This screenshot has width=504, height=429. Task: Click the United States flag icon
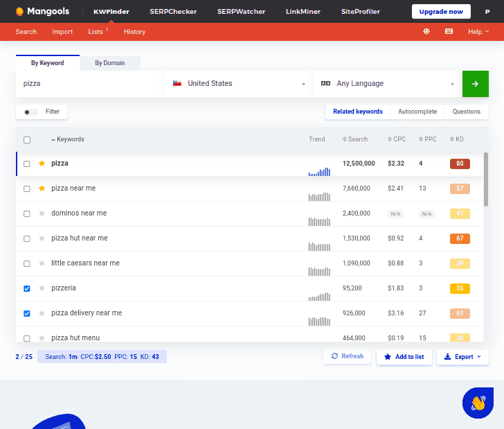(177, 84)
